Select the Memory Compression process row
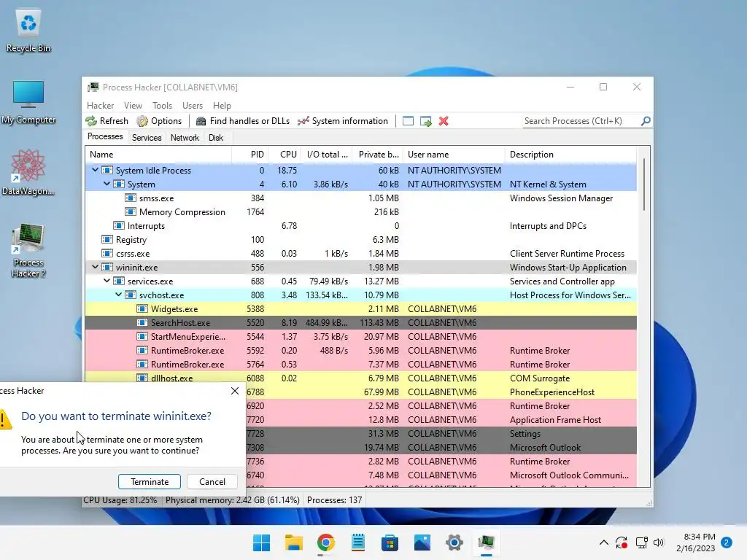 pyautogui.click(x=360, y=211)
